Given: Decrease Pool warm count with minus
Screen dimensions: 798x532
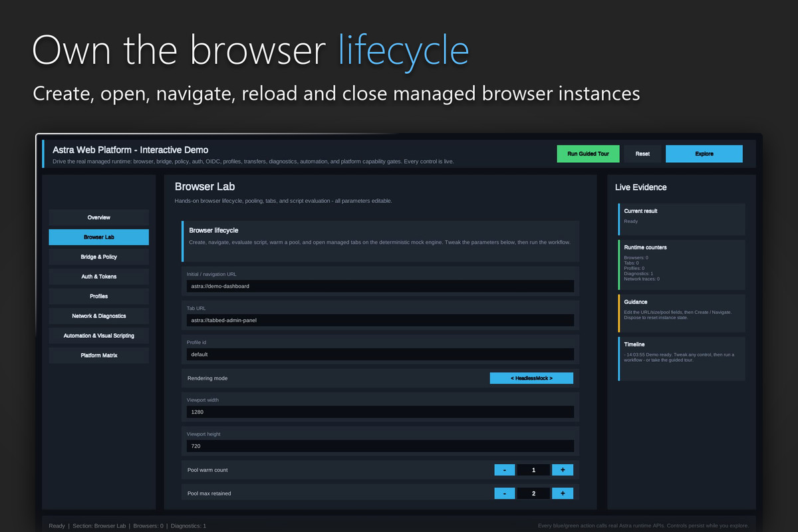Looking at the screenshot, I should point(505,470).
